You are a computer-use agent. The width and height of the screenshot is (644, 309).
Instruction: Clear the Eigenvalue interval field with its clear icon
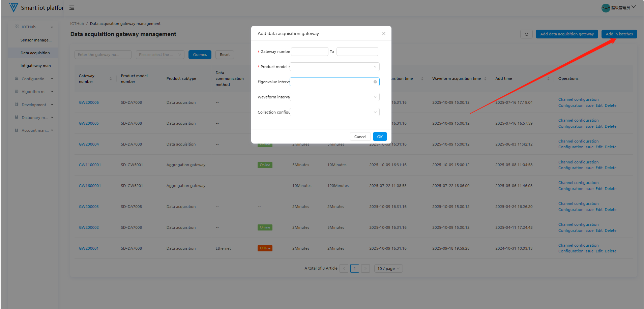coord(375,82)
